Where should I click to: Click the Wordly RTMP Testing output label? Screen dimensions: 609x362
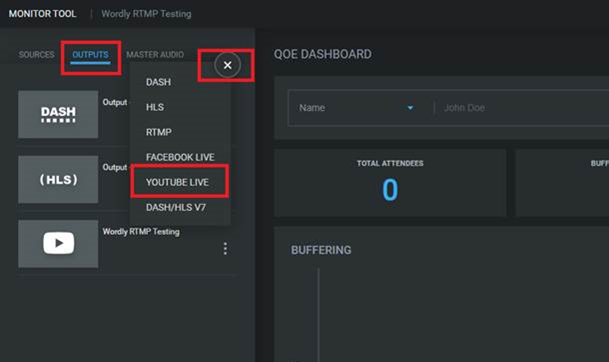pos(141,232)
